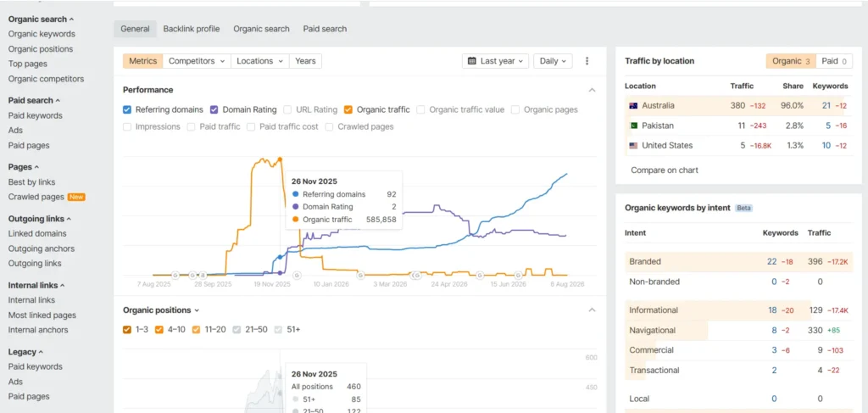
Task: Open the Competitors dropdown
Action: [197, 61]
